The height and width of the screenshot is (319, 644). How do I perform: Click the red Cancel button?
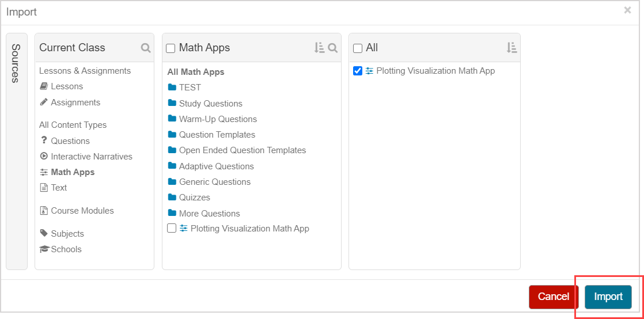(553, 297)
